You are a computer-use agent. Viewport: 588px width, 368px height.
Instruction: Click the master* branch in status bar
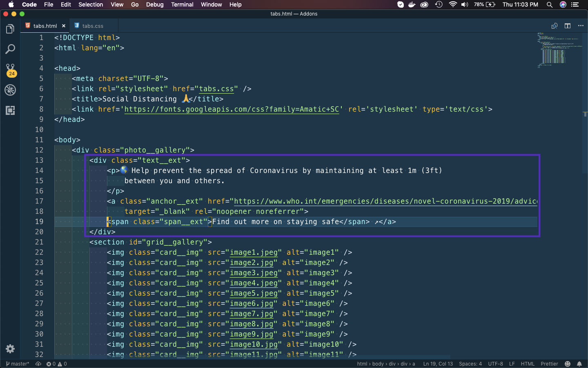pyautogui.click(x=18, y=364)
